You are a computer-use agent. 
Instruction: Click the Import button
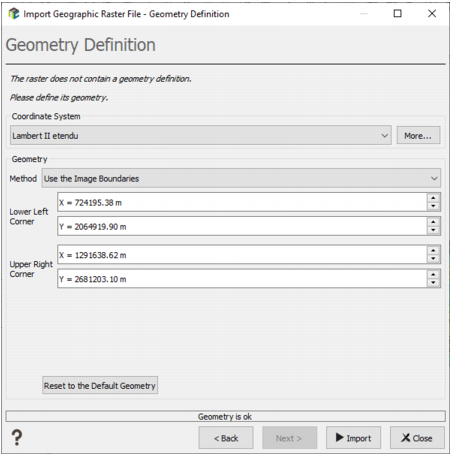pyautogui.click(x=353, y=438)
